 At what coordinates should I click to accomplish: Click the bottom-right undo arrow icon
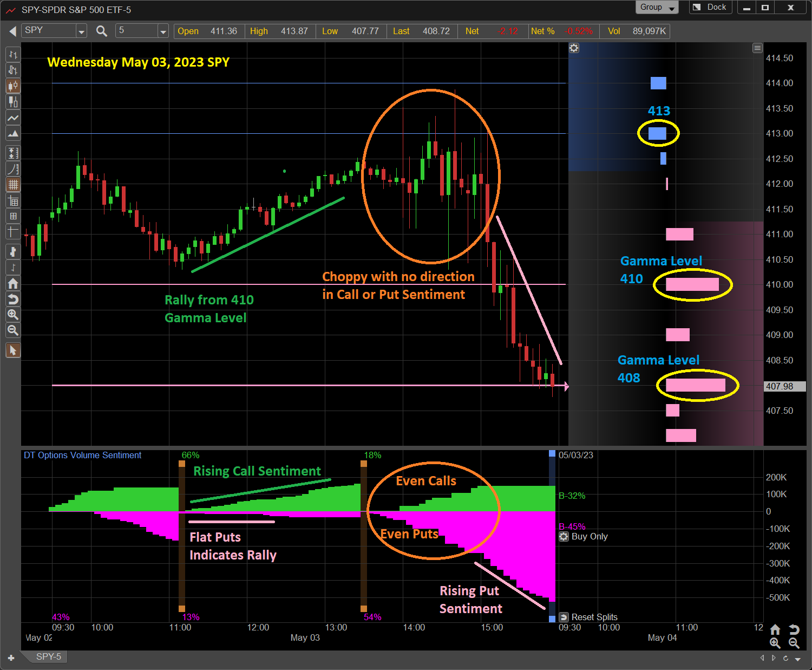click(794, 629)
